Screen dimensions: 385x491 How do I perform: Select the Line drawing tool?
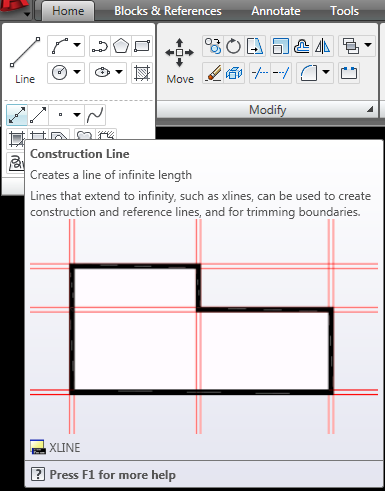(x=25, y=60)
